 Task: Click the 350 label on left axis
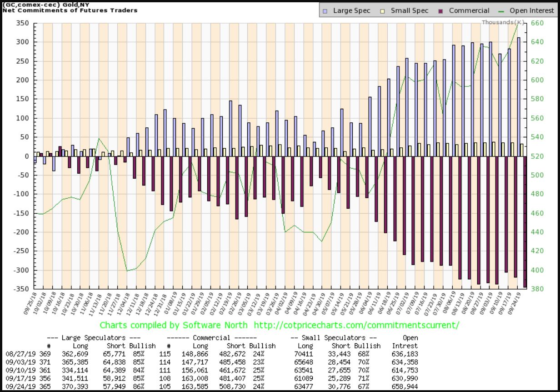tap(23, 23)
